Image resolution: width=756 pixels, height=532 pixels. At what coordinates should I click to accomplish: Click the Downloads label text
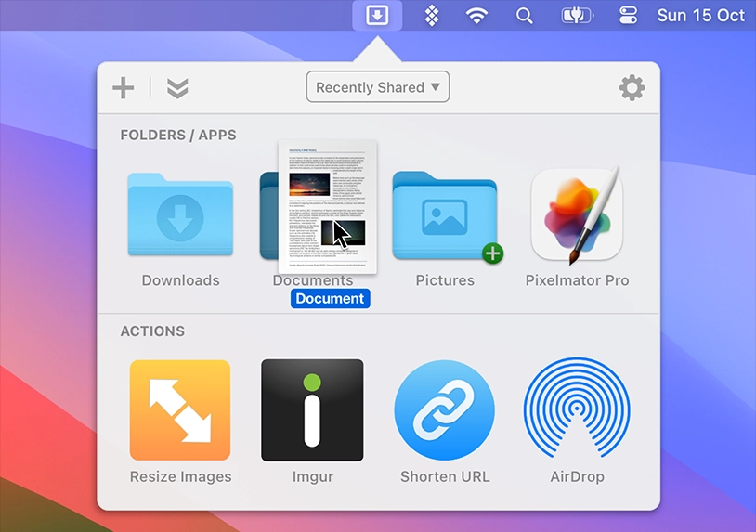[181, 280]
